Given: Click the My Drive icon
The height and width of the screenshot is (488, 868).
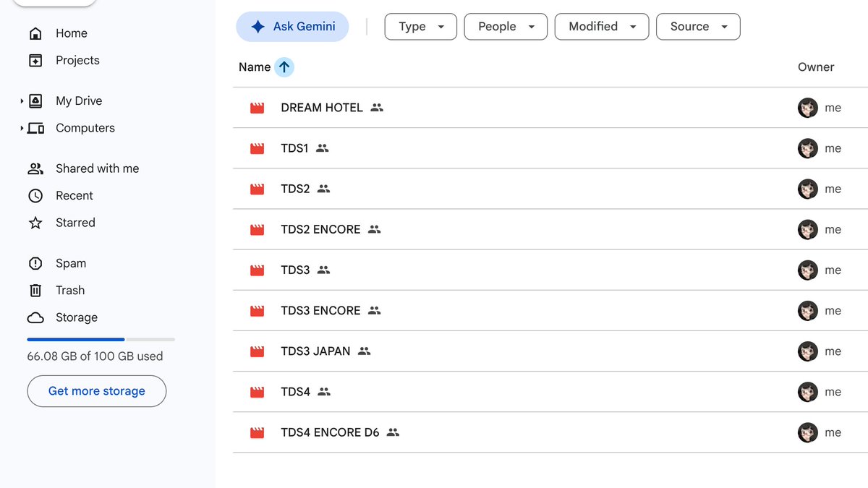Looking at the screenshot, I should (35, 101).
